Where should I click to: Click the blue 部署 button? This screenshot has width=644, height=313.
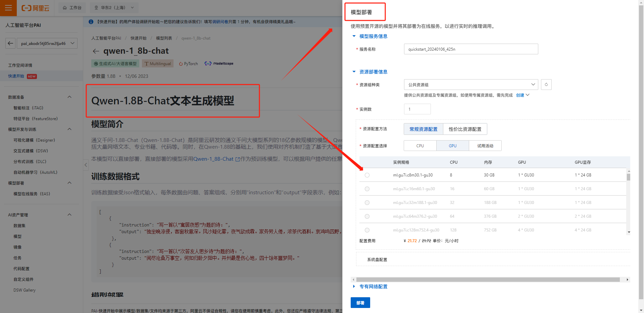click(360, 303)
